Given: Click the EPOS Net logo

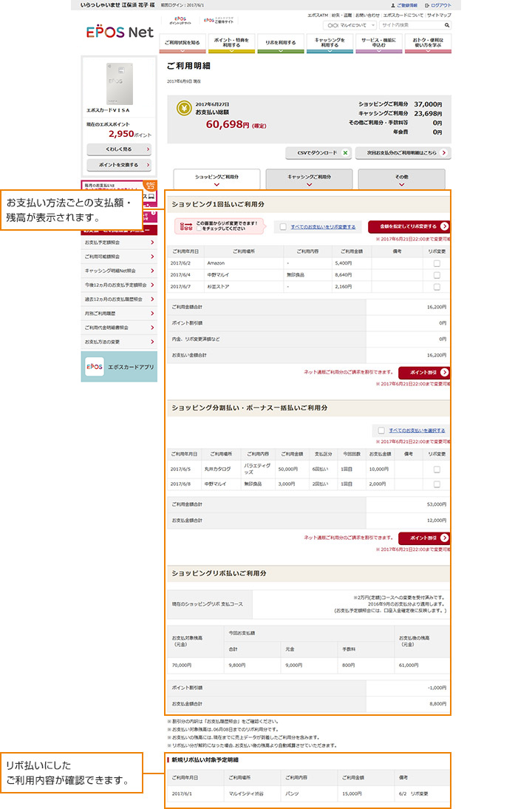Looking at the screenshot, I should [120, 33].
